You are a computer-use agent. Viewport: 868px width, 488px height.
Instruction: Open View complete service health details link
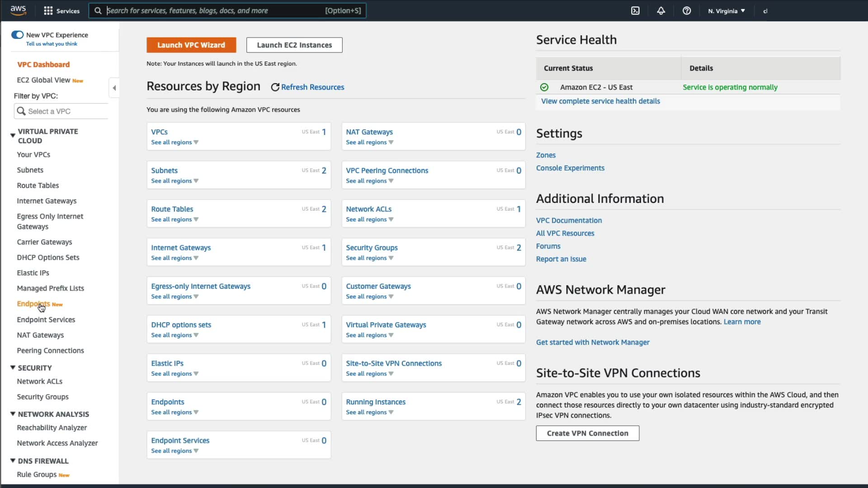click(x=600, y=101)
